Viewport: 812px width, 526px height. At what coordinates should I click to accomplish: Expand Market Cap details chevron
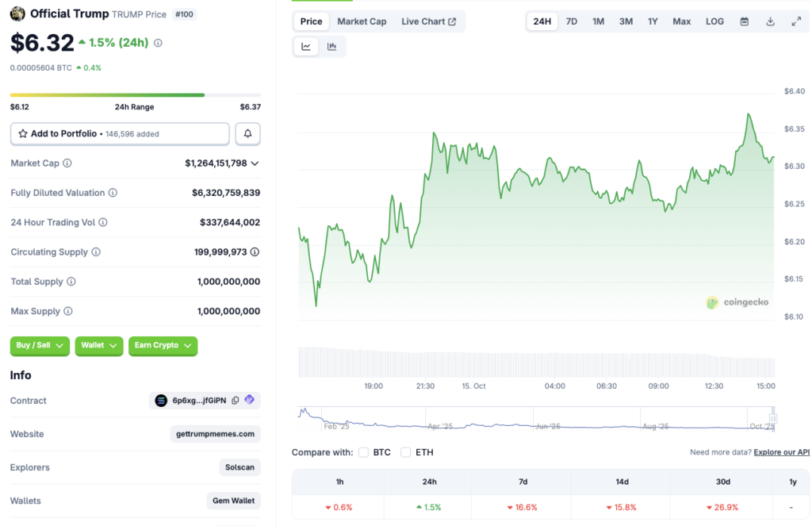click(x=255, y=163)
